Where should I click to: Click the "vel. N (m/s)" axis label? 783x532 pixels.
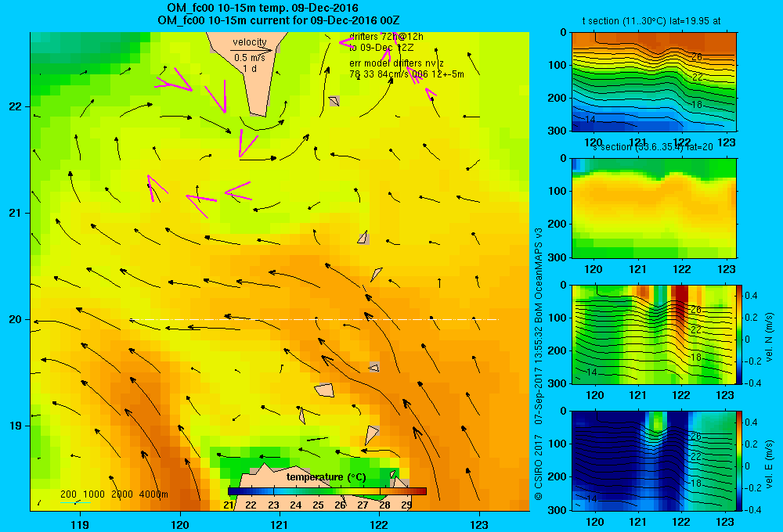coord(769,337)
